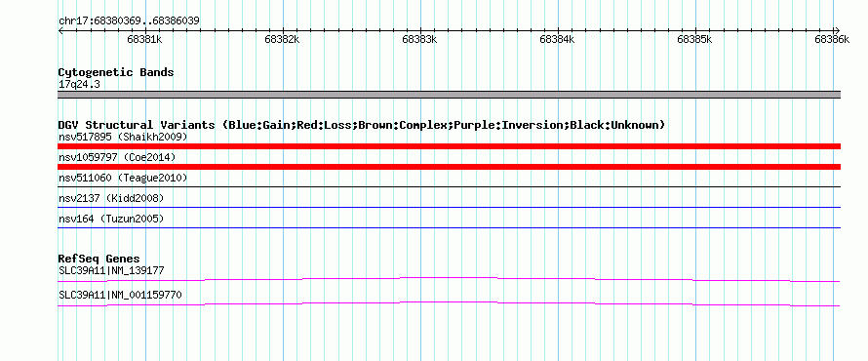Click the 68382k ruler tick label
Viewport: 868px width, 361px height.
coord(282,39)
